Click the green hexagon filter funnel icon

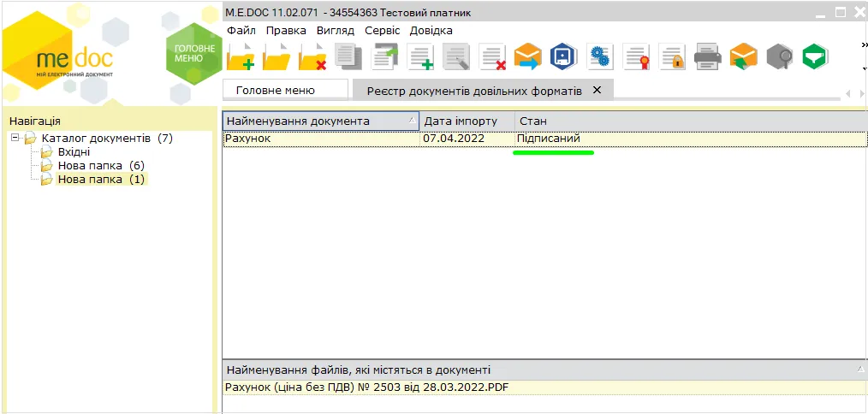click(815, 56)
